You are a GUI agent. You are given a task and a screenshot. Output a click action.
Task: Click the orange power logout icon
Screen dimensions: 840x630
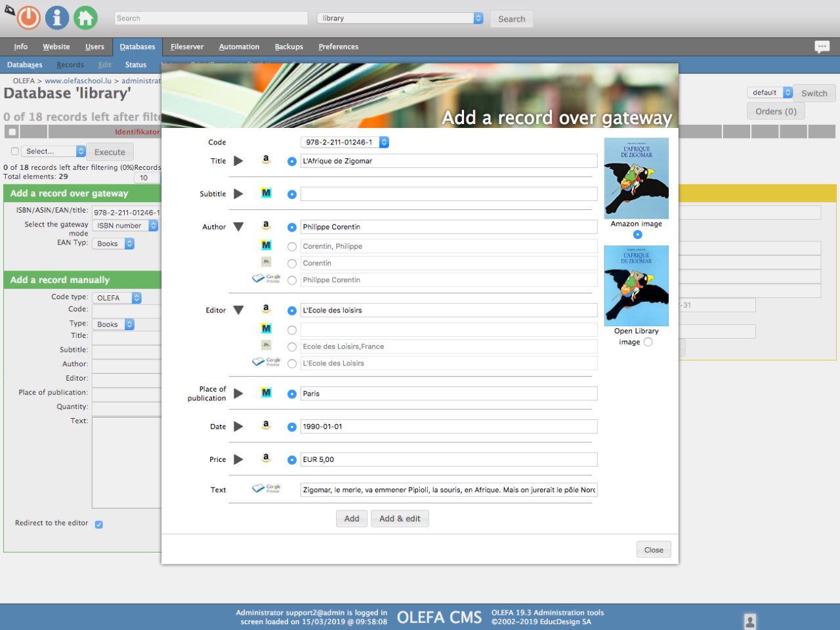pos(28,18)
